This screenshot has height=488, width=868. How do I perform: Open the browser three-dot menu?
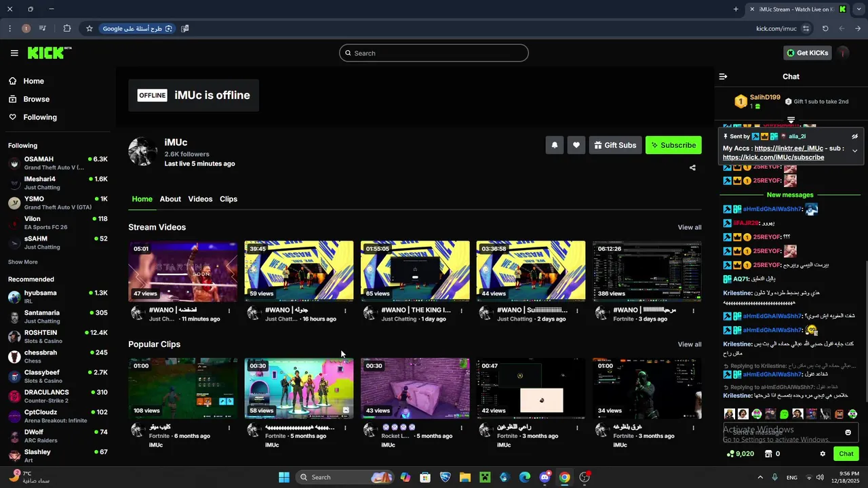(x=9, y=28)
